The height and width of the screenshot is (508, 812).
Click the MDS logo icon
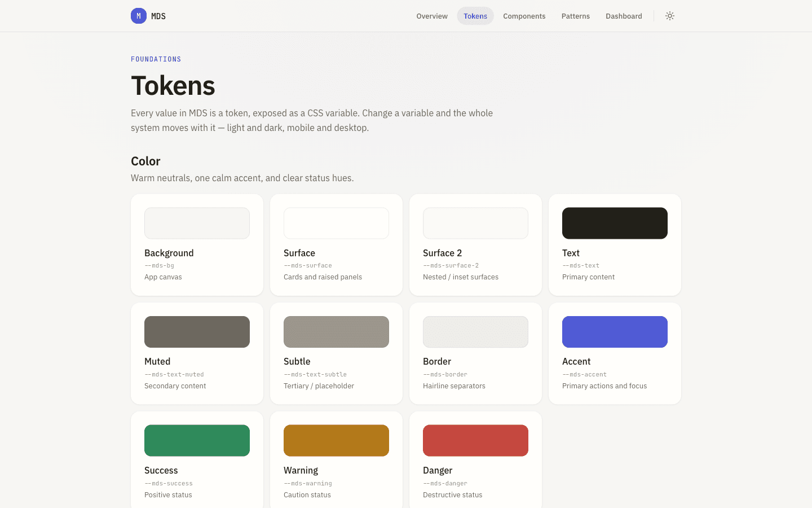tap(139, 16)
